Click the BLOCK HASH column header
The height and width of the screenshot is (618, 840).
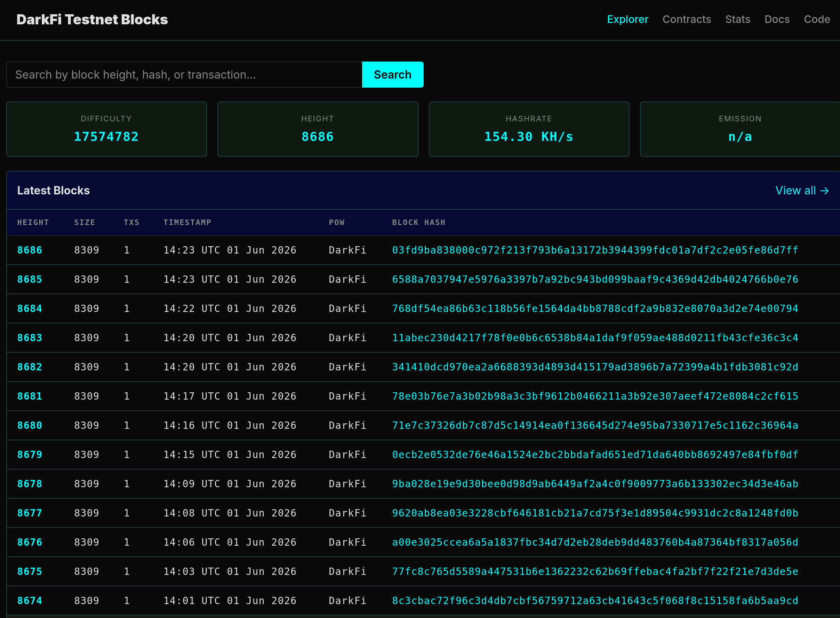coord(419,223)
